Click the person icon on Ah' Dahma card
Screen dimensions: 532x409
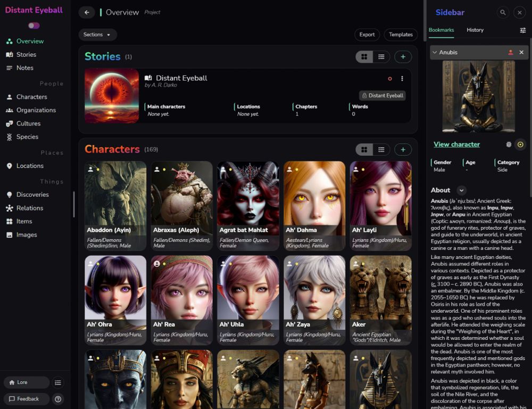click(289, 169)
